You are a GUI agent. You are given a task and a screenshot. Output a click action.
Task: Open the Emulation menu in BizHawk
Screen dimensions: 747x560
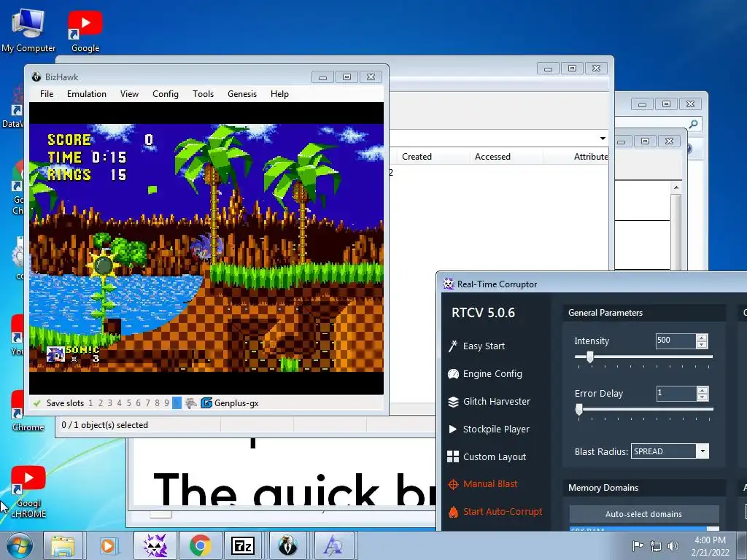click(87, 94)
